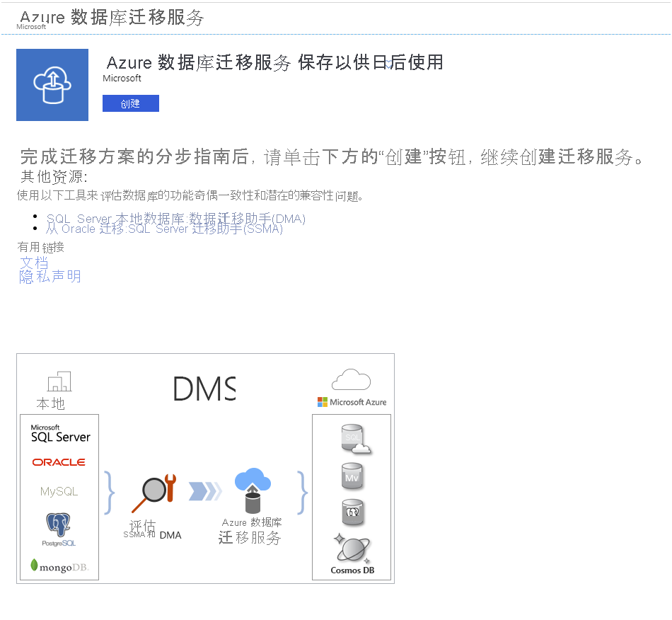Click the on-premises building icon above 本地

(59, 381)
